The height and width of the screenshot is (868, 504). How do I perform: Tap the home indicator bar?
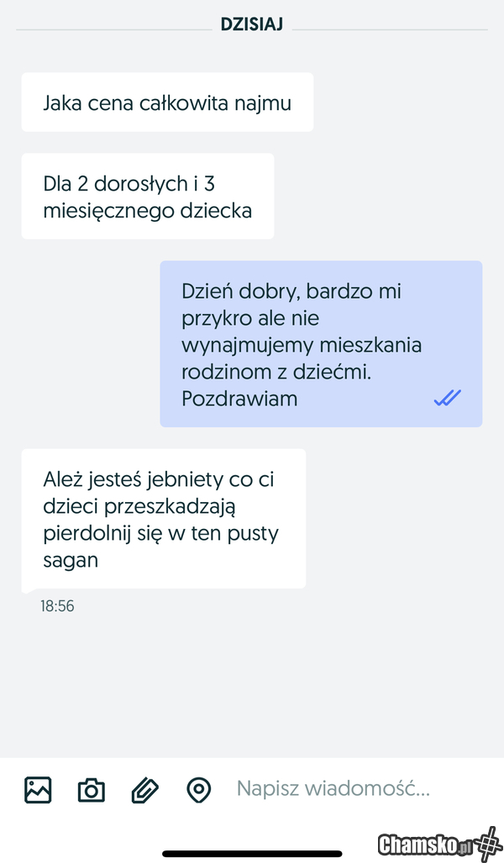252,854
